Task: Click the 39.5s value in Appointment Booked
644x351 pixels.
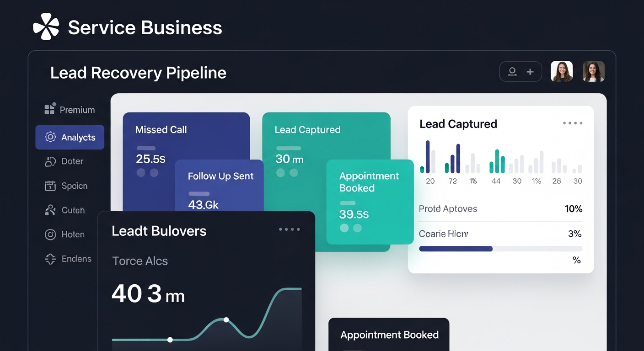Action: click(354, 214)
